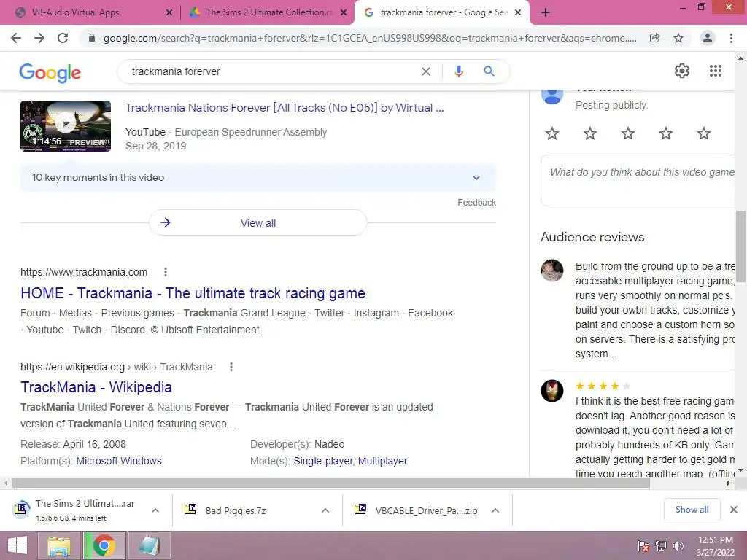The width and height of the screenshot is (747, 560).
Task: Submit search with the magnifier icon
Action: pos(489,71)
